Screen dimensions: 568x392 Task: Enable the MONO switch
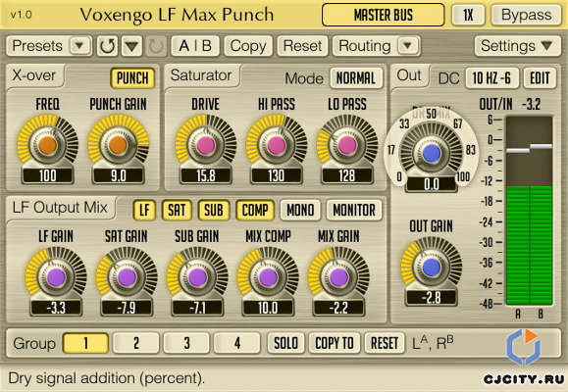coord(300,210)
